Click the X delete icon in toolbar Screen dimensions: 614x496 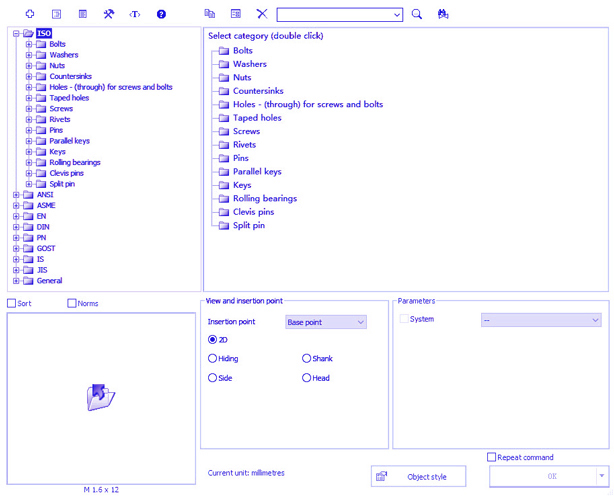(262, 14)
